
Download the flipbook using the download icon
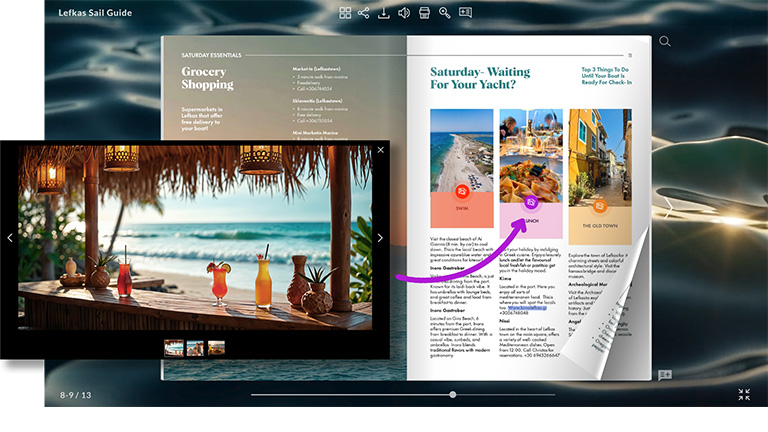point(384,13)
